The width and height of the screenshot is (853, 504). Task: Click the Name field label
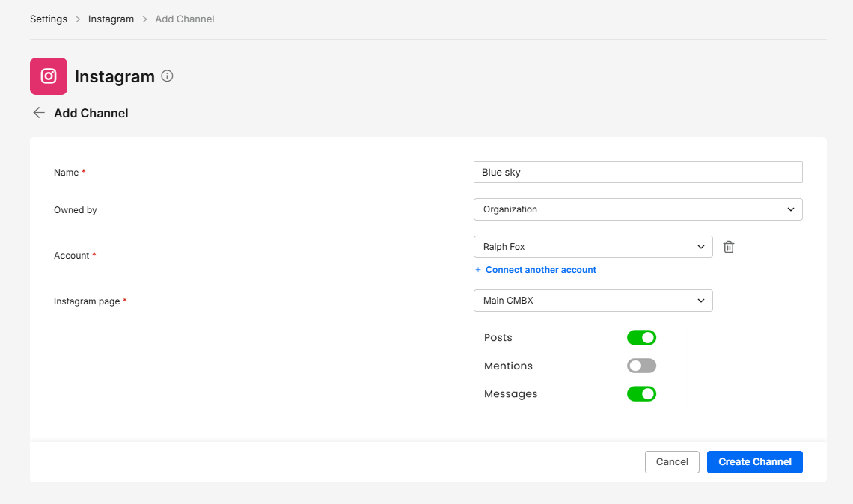pos(67,172)
